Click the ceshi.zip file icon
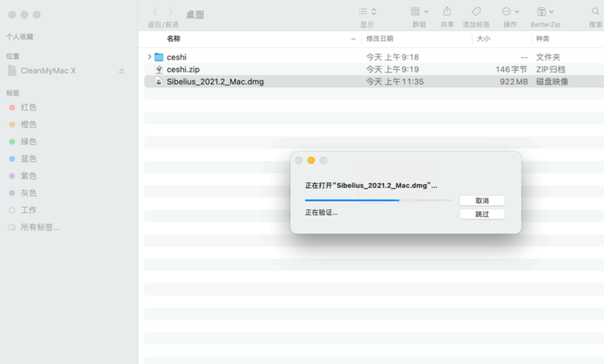Screen dimensions: 604x364 tap(159, 70)
